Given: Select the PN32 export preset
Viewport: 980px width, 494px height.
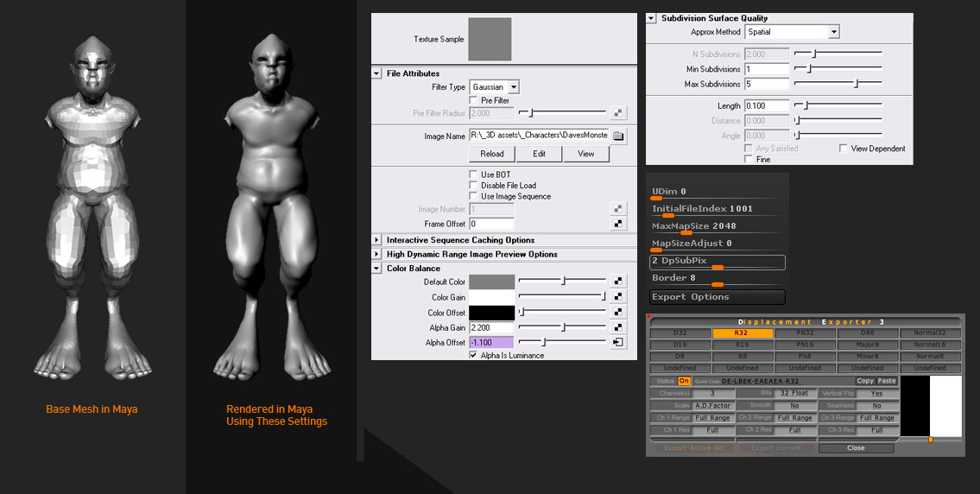Looking at the screenshot, I should [x=805, y=333].
